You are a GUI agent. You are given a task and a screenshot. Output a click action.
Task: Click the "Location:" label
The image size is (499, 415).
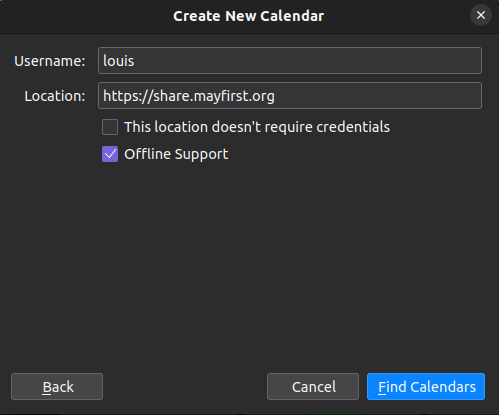coord(55,96)
